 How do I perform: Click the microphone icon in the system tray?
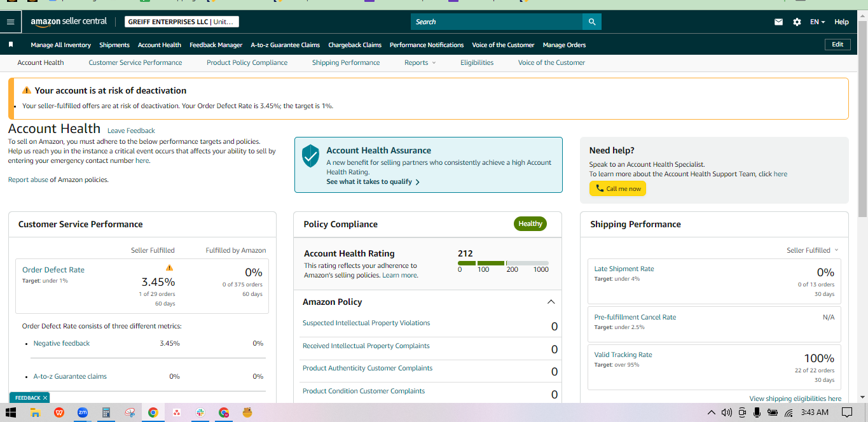click(757, 412)
